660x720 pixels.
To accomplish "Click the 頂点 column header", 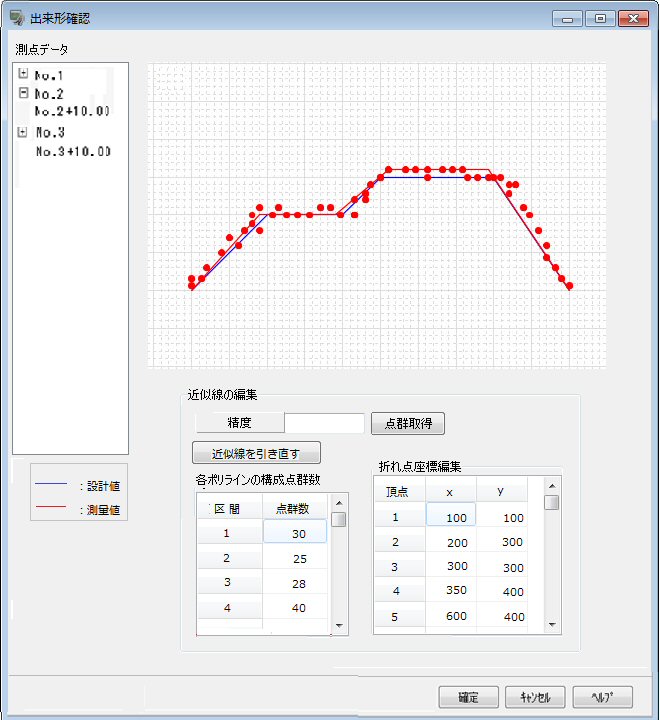I will [x=400, y=492].
